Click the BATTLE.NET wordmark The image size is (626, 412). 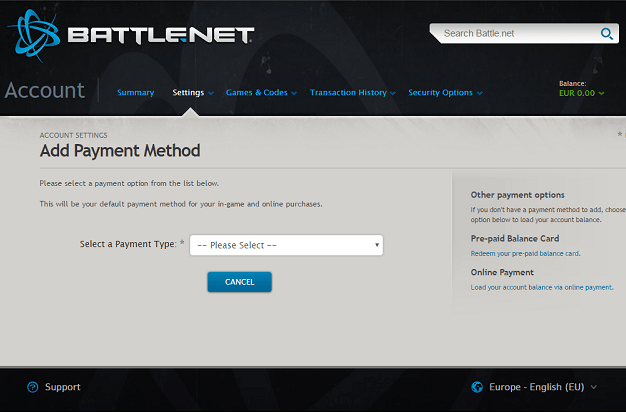pos(161,35)
